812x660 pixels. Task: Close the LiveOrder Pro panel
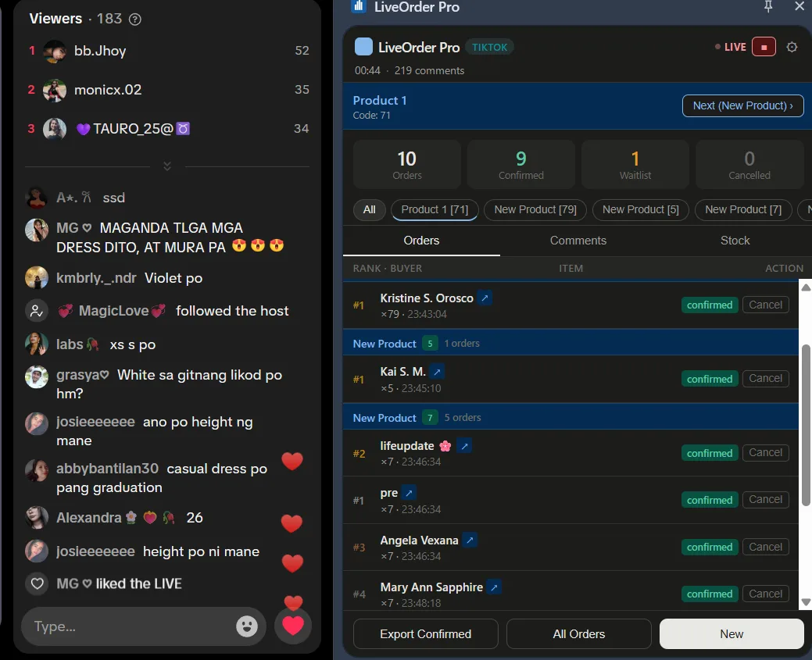[x=799, y=6]
